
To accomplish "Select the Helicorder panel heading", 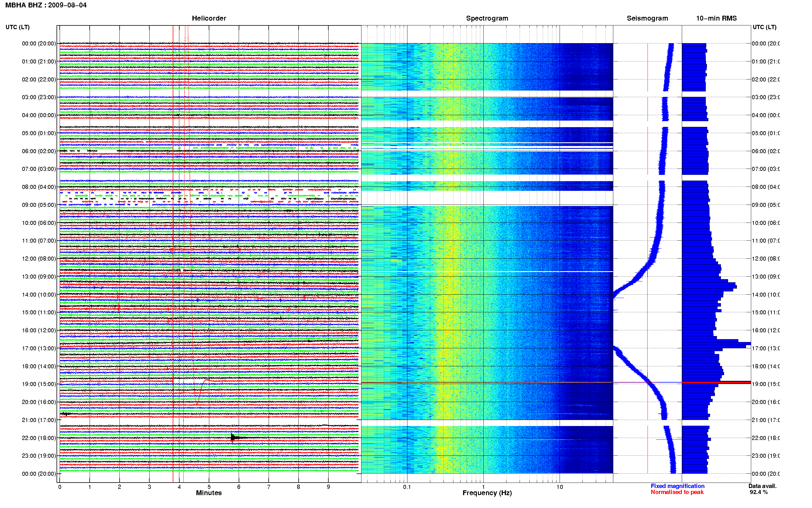I will click(209, 18).
